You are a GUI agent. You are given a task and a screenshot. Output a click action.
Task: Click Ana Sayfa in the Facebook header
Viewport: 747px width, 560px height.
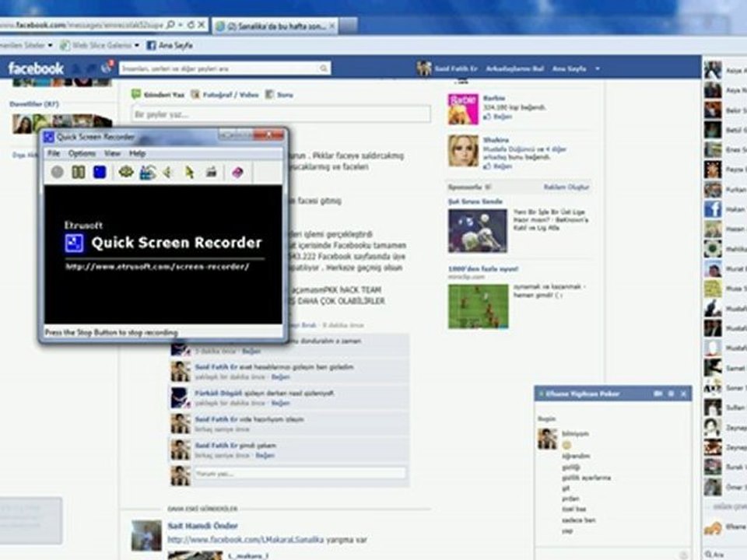[x=569, y=68]
